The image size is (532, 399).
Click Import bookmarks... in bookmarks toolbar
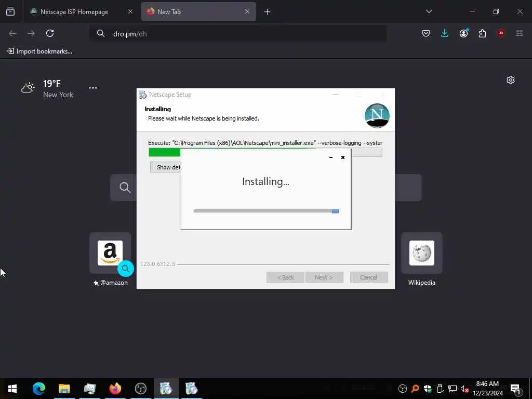39,51
